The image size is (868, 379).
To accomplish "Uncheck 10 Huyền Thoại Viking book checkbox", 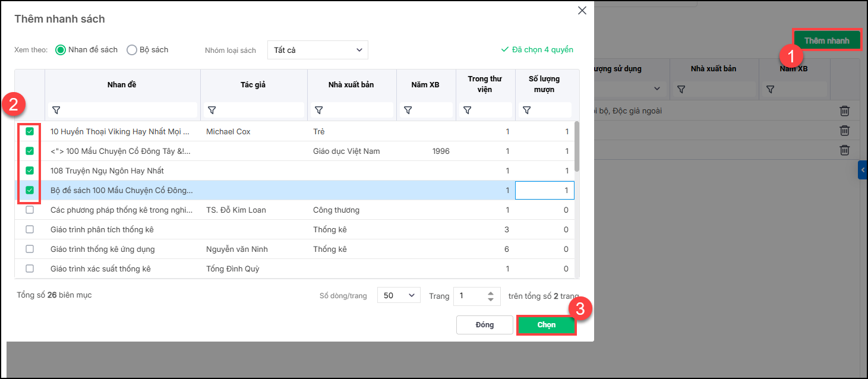I will tap(30, 131).
